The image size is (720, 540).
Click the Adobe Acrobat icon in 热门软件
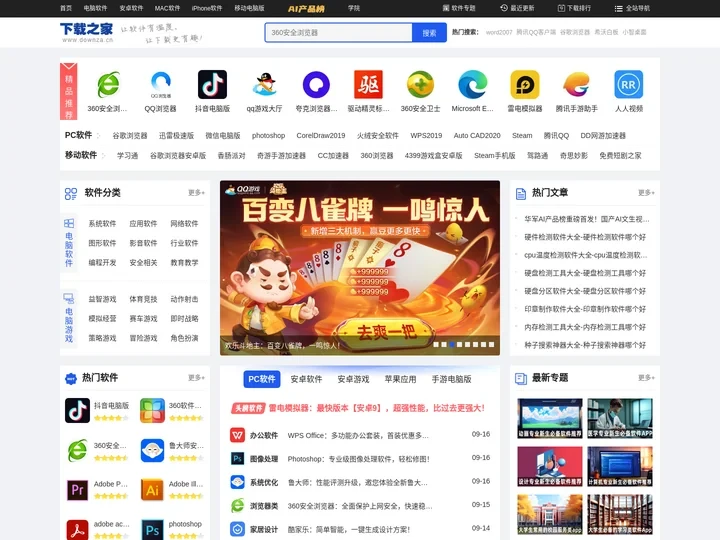(77, 530)
